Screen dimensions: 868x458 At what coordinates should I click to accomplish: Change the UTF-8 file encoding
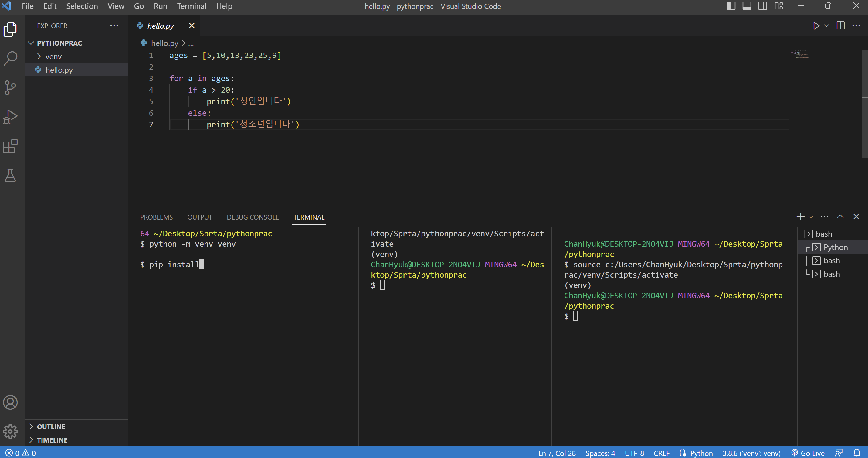pos(634,453)
